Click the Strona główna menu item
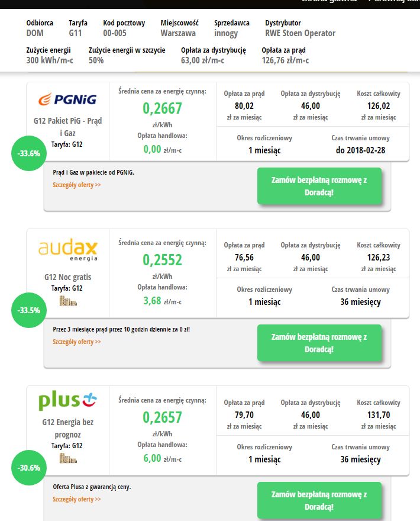 coord(329,1)
